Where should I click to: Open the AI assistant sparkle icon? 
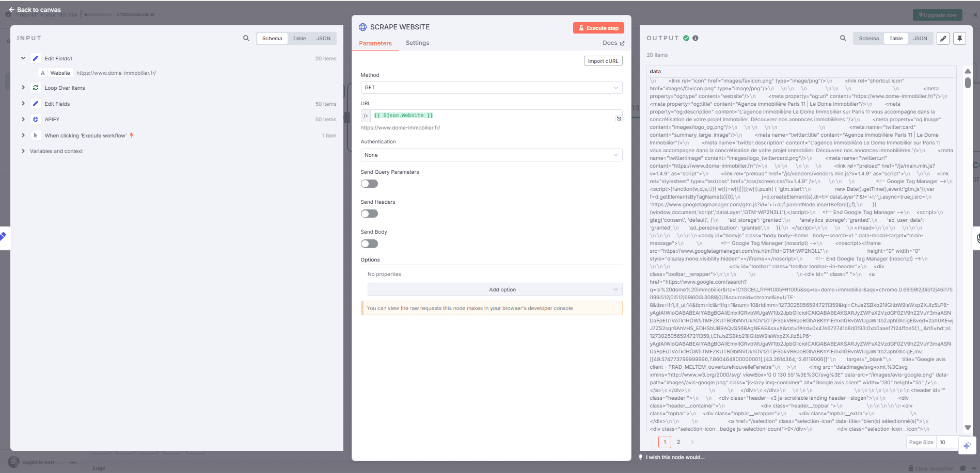point(967,445)
